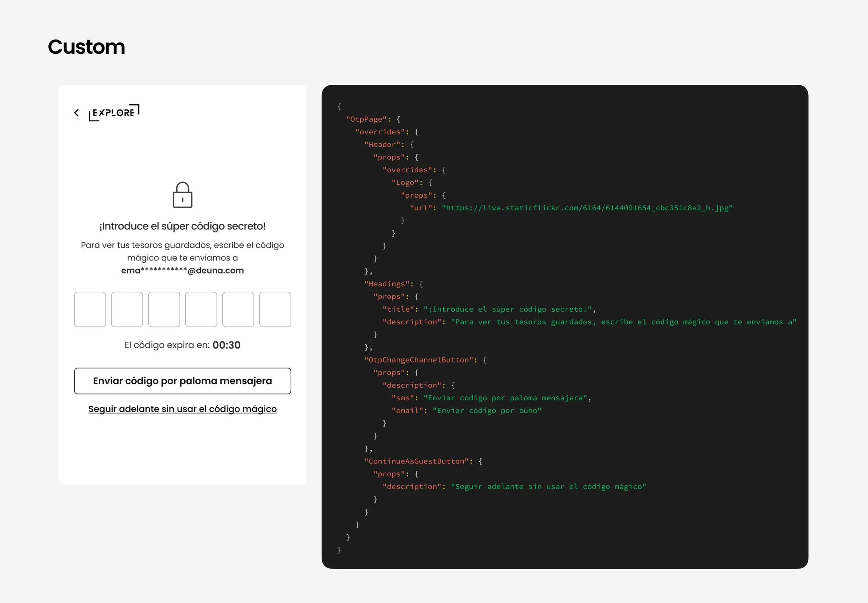Click the masked email ema***@deuna.com
868x603 pixels.
coord(183,271)
